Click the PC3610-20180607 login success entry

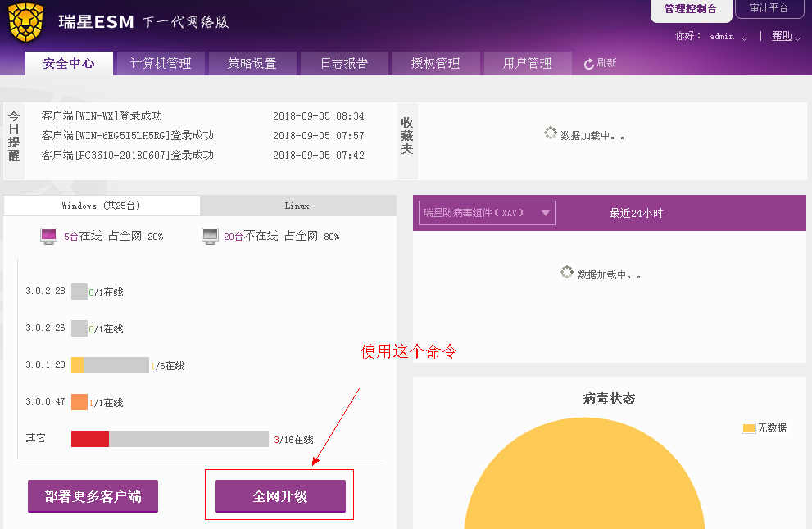click(x=127, y=156)
